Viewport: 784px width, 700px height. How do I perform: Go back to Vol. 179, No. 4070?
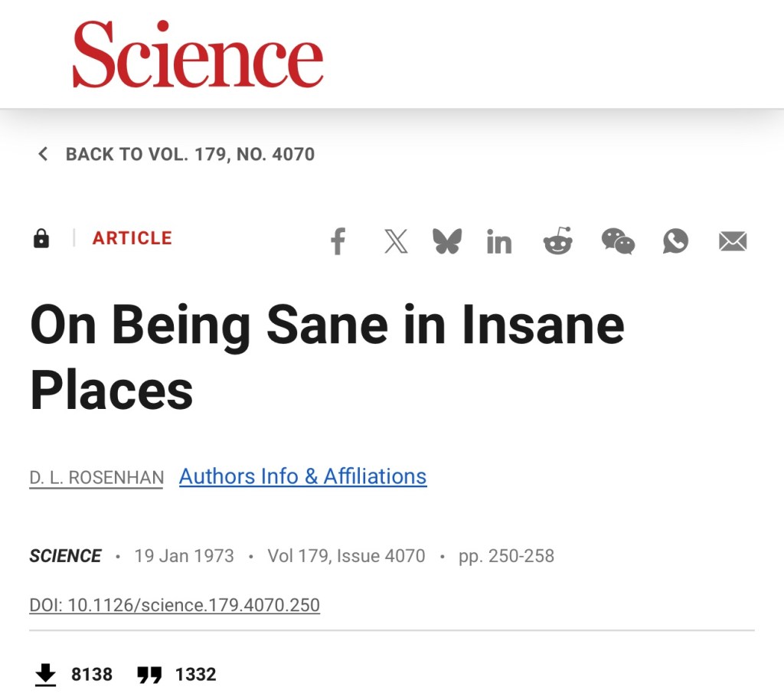pos(190,155)
